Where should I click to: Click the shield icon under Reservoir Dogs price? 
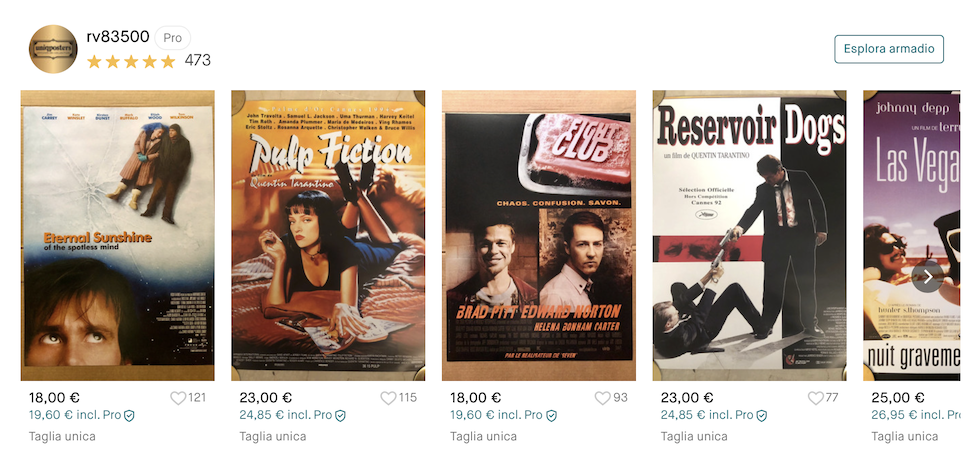761,415
